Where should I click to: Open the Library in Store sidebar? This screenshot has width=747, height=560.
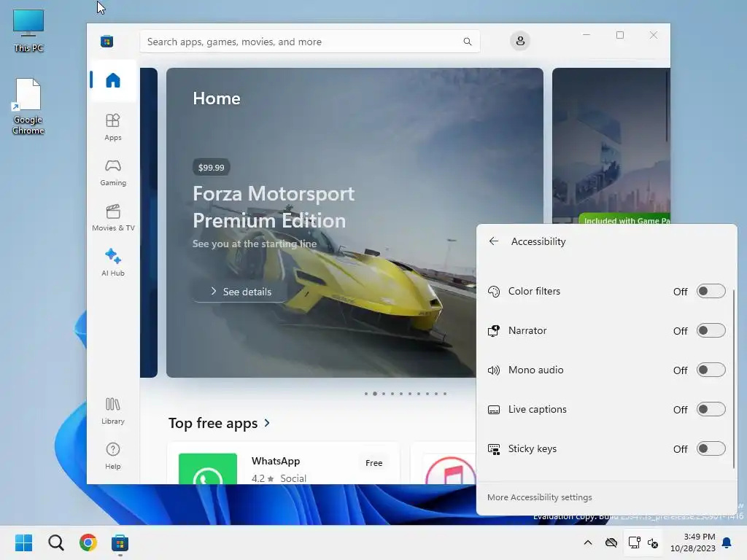click(113, 411)
